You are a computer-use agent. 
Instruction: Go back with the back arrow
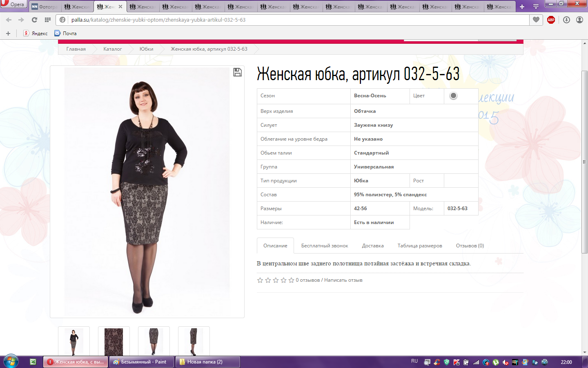pos(9,20)
